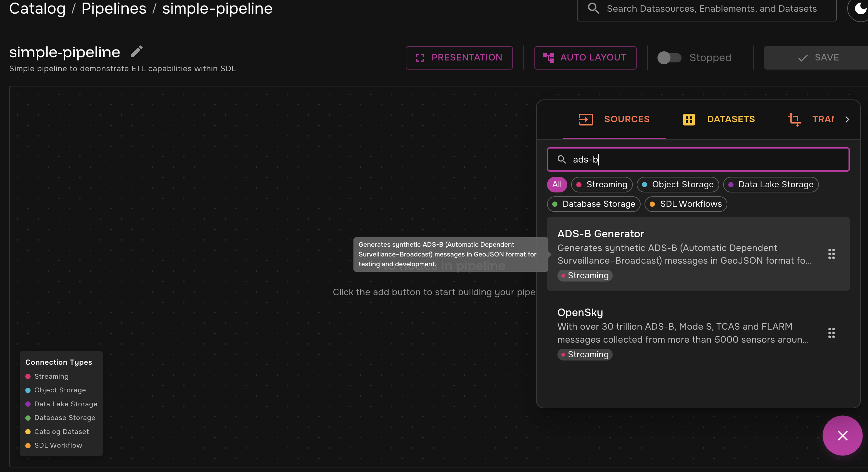Open the partially visible TRAN tab
The height and width of the screenshot is (472, 868).
click(811, 119)
